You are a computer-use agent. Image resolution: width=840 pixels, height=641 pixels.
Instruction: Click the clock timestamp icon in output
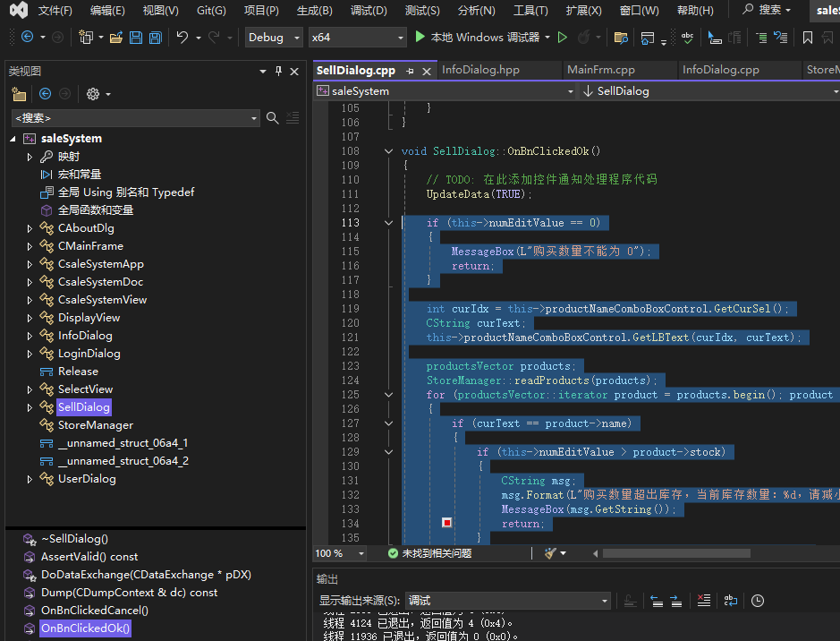coord(758,601)
